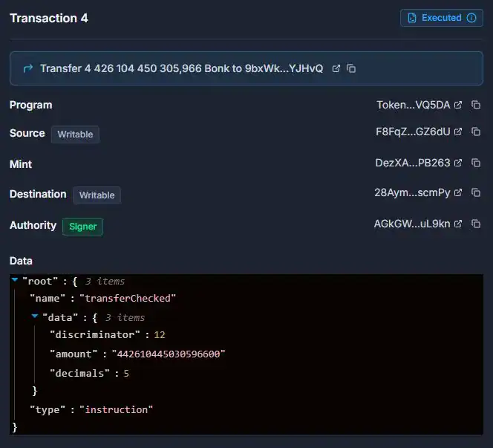Viewport: 493px width, 448px height.
Task: Click the transfer arrow icon
Action: [28, 68]
